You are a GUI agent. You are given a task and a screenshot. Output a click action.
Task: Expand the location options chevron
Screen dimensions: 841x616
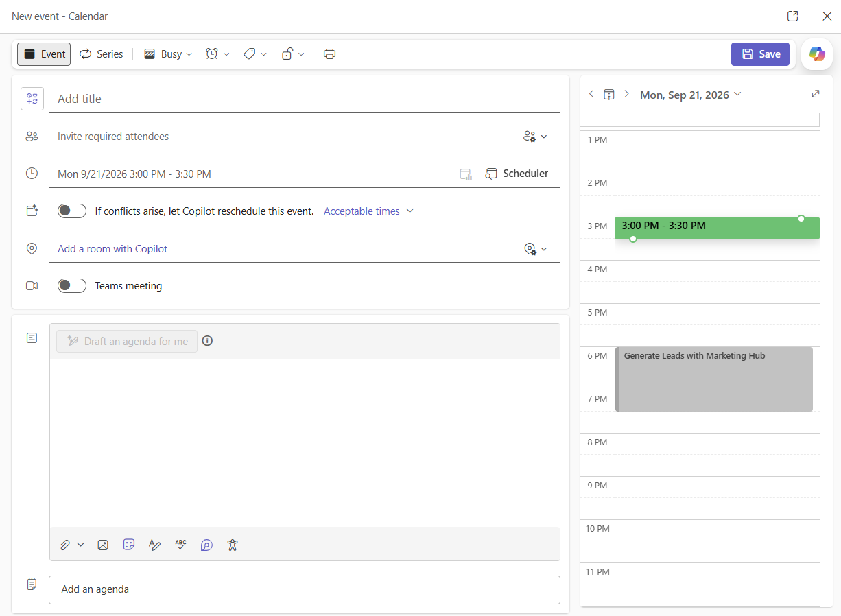(x=544, y=249)
